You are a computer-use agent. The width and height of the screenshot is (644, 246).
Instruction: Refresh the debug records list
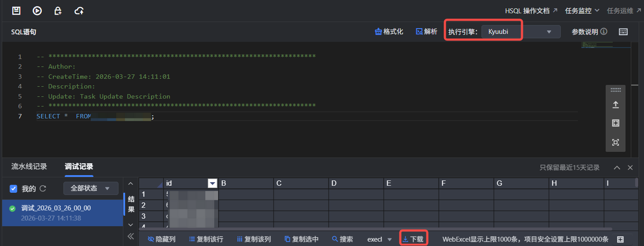(x=43, y=188)
